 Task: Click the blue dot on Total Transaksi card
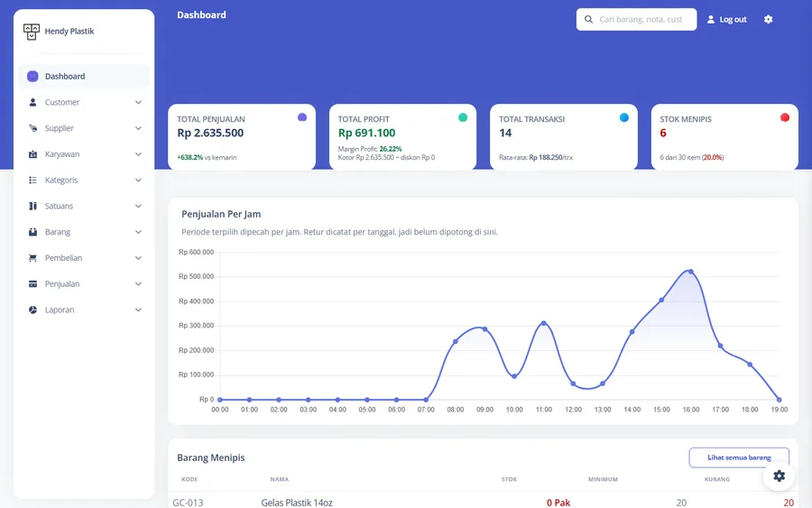pos(624,117)
